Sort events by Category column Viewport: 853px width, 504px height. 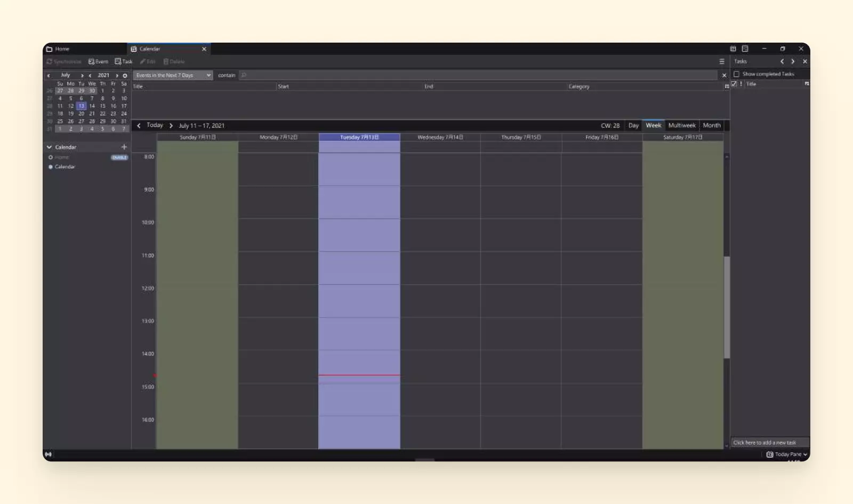click(645, 86)
